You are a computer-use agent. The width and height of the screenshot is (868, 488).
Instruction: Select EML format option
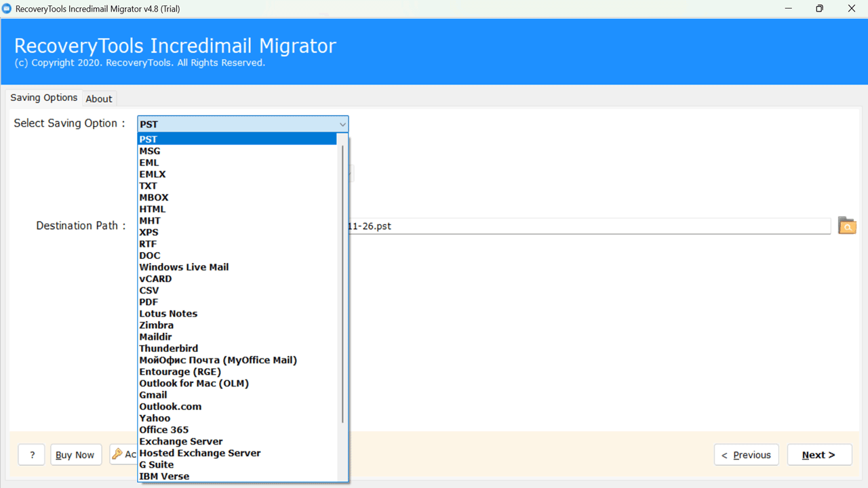coord(237,163)
